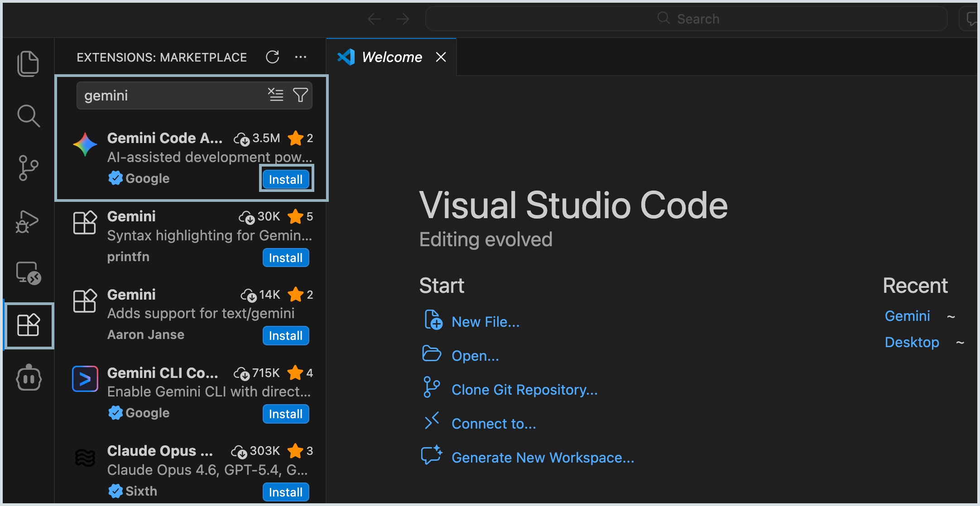
Task: Click the Clone Git branch icon
Action: coord(432,387)
